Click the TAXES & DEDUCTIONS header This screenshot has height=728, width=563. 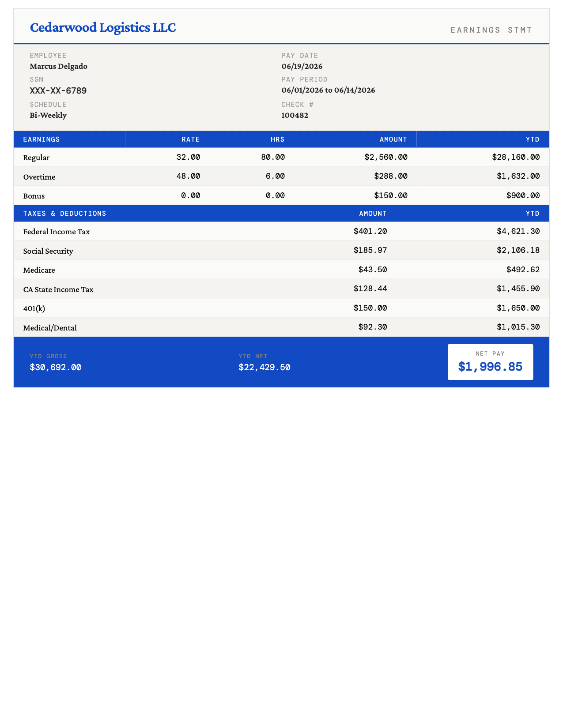pos(64,214)
